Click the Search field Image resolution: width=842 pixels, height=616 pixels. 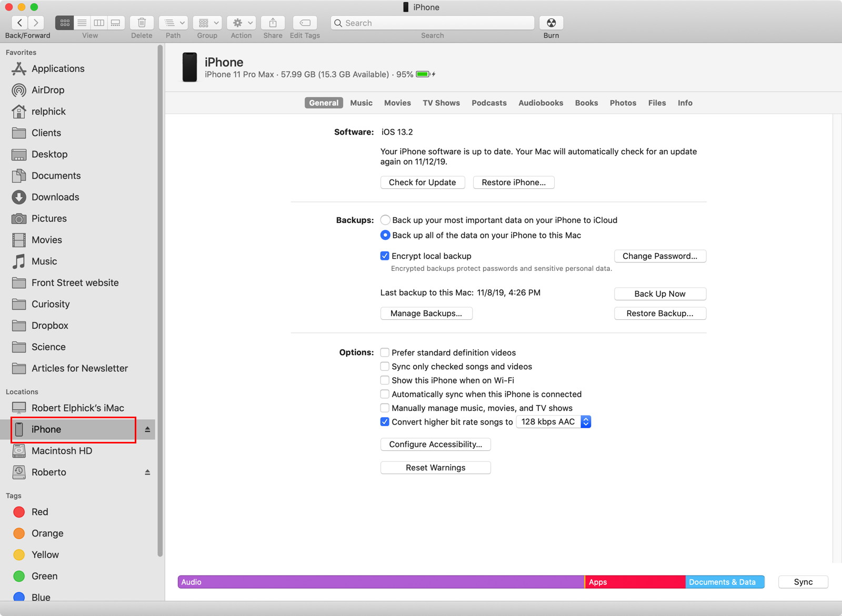(433, 23)
